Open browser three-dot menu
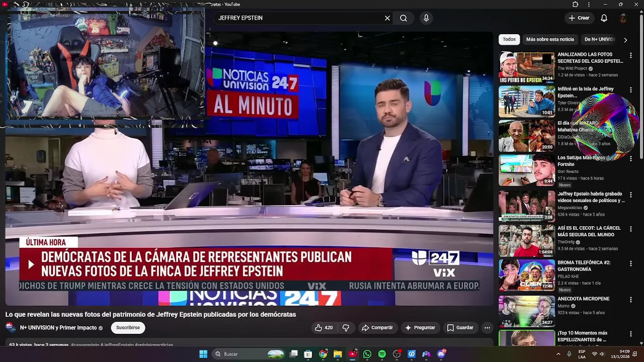 (589, 4)
